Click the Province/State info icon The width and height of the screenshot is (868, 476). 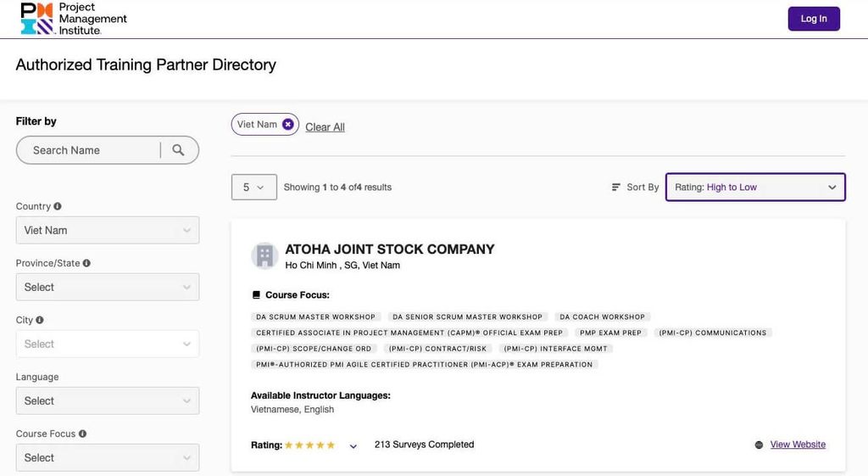[86, 263]
